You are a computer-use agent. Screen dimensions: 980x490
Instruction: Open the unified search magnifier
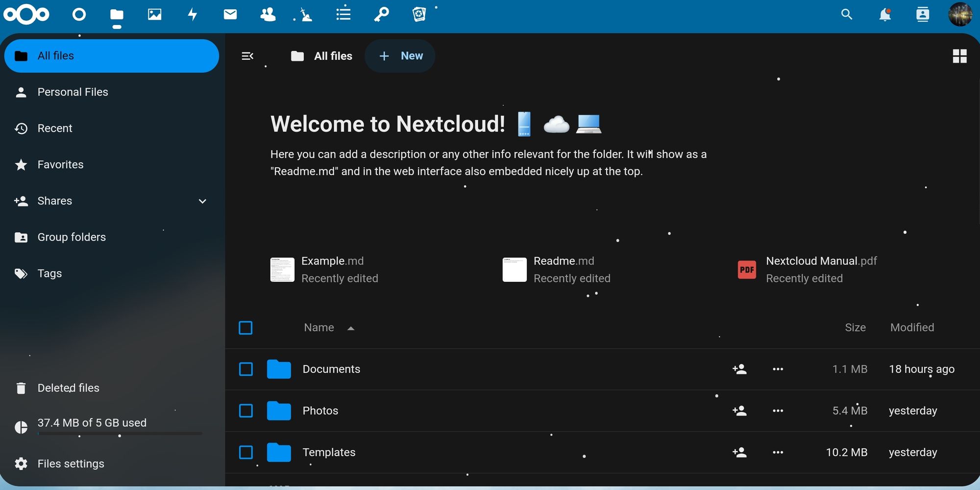(x=847, y=14)
